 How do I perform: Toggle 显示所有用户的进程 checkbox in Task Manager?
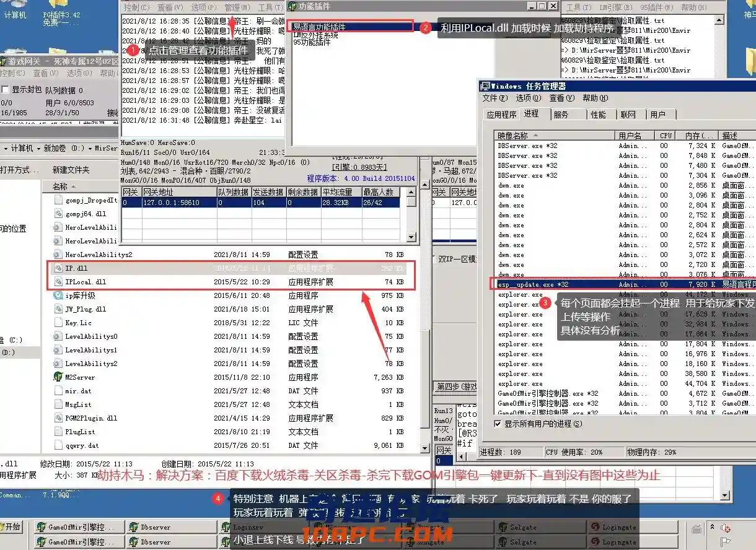498,424
